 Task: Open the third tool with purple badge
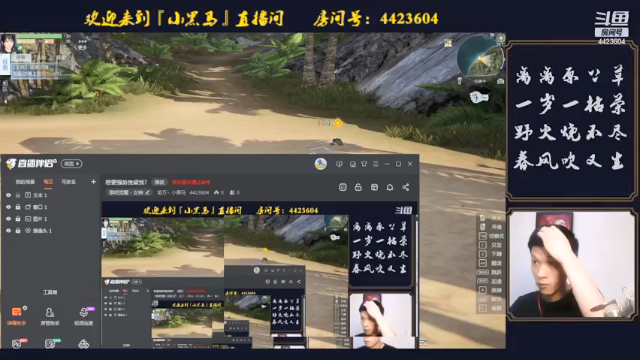pyautogui.click(x=84, y=316)
